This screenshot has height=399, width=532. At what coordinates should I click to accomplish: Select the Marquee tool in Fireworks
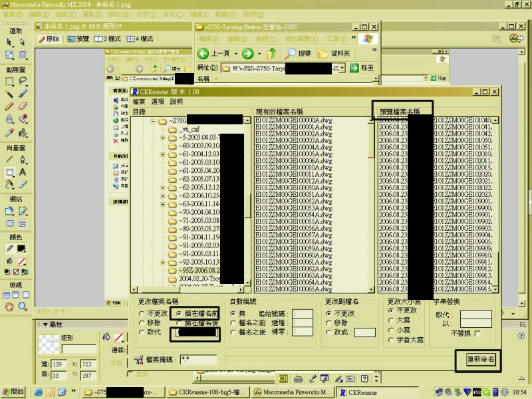(9, 81)
